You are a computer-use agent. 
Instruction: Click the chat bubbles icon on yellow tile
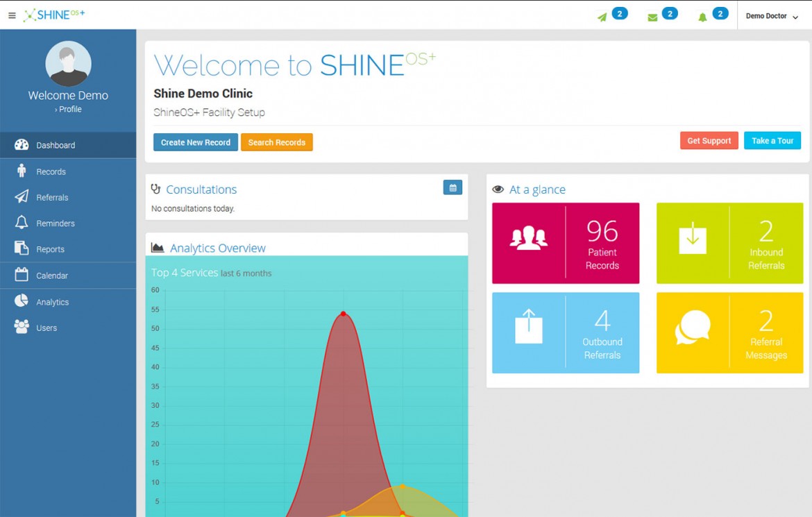point(693,328)
